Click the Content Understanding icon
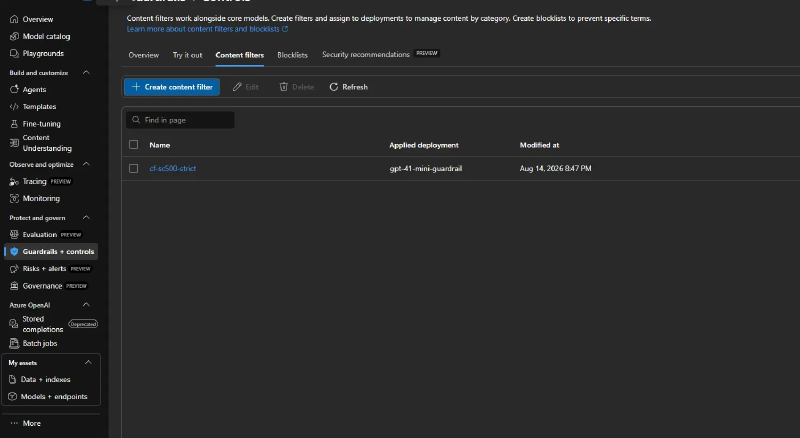The width and height of the screenshot is (800, 438). [14, 143]
